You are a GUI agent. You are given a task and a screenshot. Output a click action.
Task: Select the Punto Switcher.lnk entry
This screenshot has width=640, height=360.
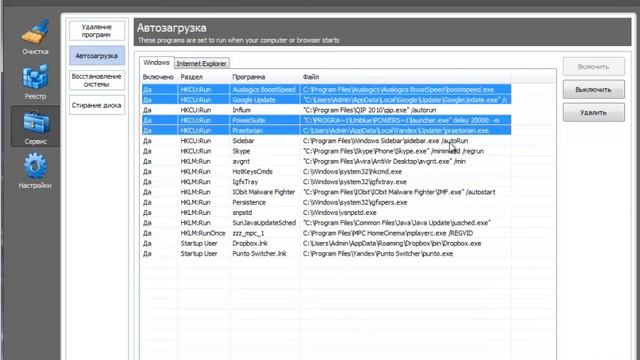327,253
